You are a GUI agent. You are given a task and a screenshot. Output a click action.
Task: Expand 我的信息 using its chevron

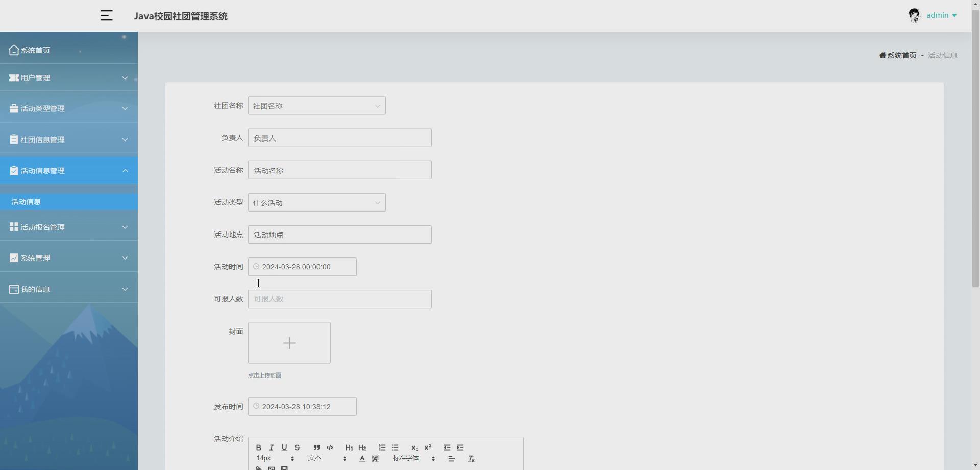click(125, 289)
